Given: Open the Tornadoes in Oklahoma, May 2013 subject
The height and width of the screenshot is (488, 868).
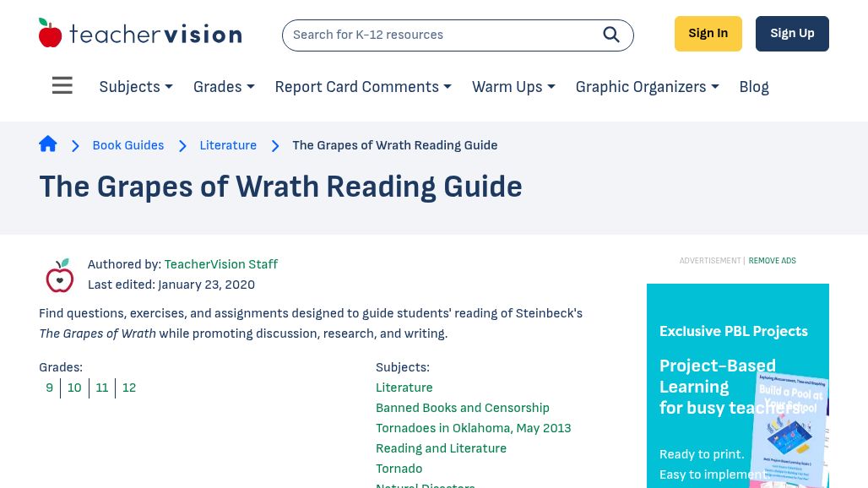Looking at the screenshot, I should [x=473, y=428].
